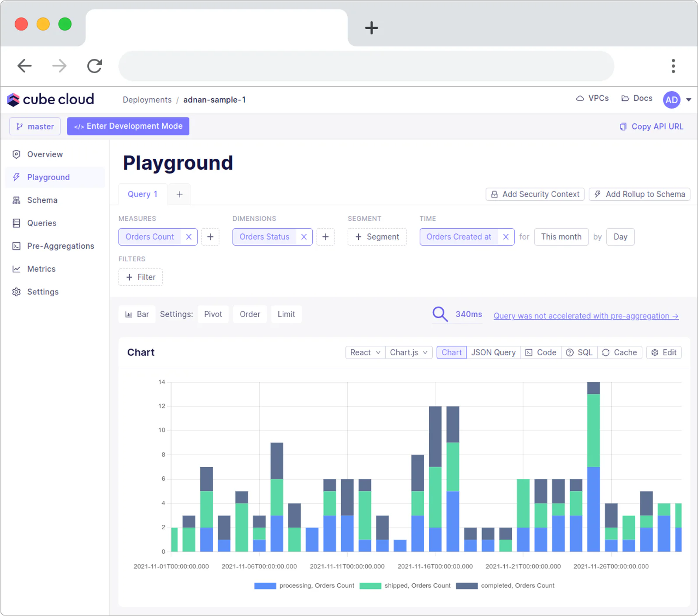Open the Chart.js library dropdown
The width and height of the screenshot is (698, 616).
click(409, 352)
